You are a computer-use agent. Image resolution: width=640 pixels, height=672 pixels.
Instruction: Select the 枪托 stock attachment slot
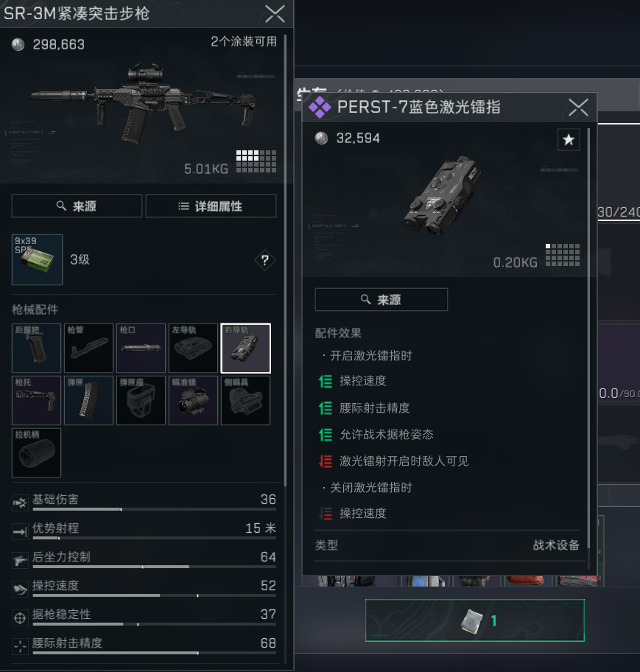36,400
